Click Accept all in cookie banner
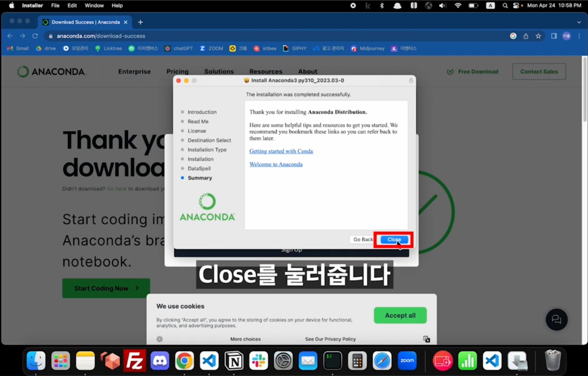 pos(400,315)
